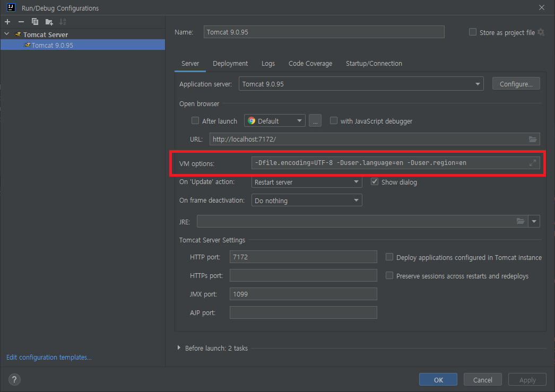Click the Create New Folder icon
Viewport: 555px width, 392px height.
[x=49, y=22]
